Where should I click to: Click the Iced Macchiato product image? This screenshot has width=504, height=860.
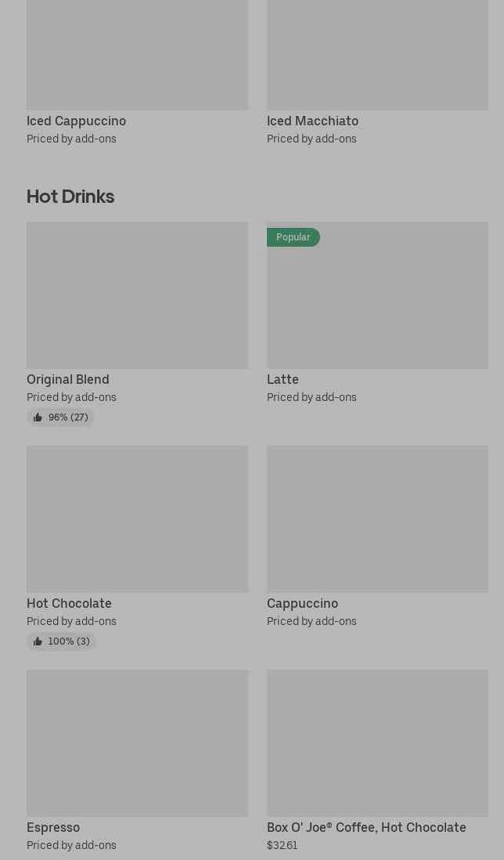click(377, 55)
